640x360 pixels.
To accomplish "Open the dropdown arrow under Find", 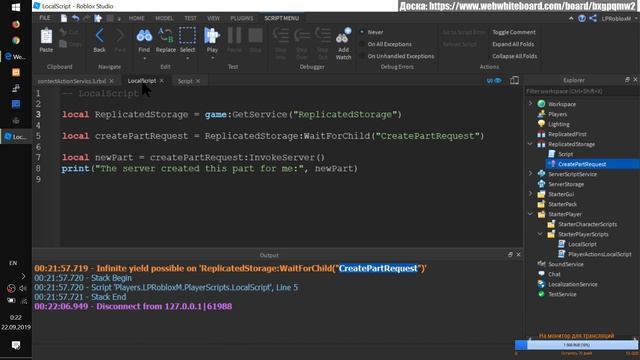I will click(x=144, y=58).
